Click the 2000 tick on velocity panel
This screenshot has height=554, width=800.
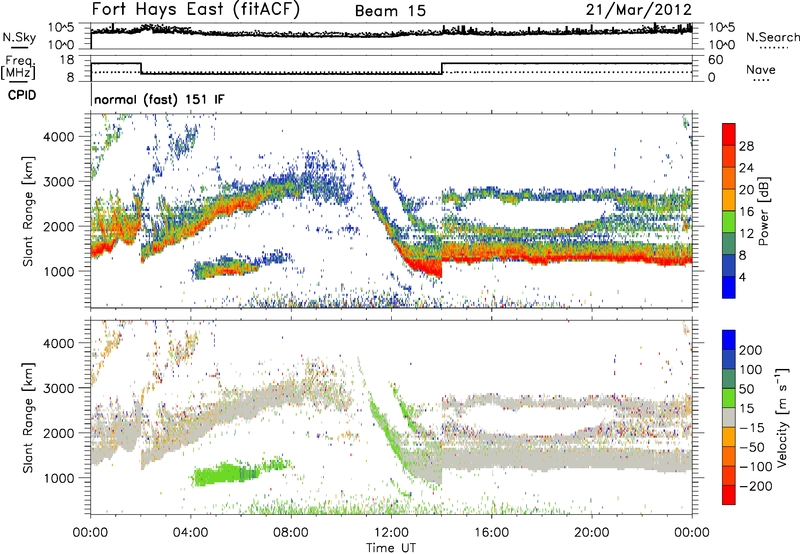coord(58,433)
